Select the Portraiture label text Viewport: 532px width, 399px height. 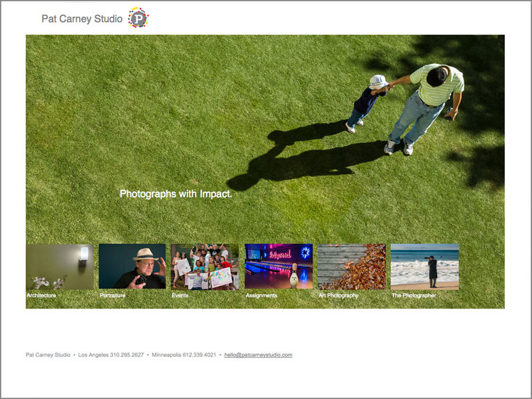point(112,295)
